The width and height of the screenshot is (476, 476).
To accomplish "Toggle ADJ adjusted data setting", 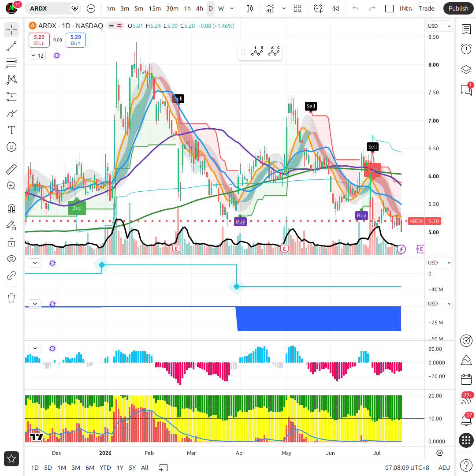I will pos(444,468).
